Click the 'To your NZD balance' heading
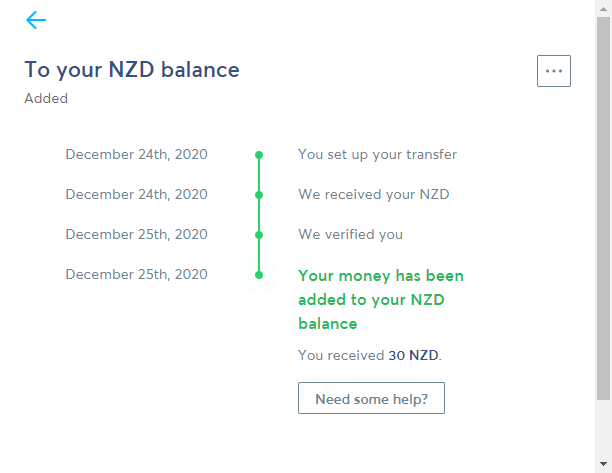Image resolution: width=612 pixels, height=473 pixels. click(x=132, y=70)
